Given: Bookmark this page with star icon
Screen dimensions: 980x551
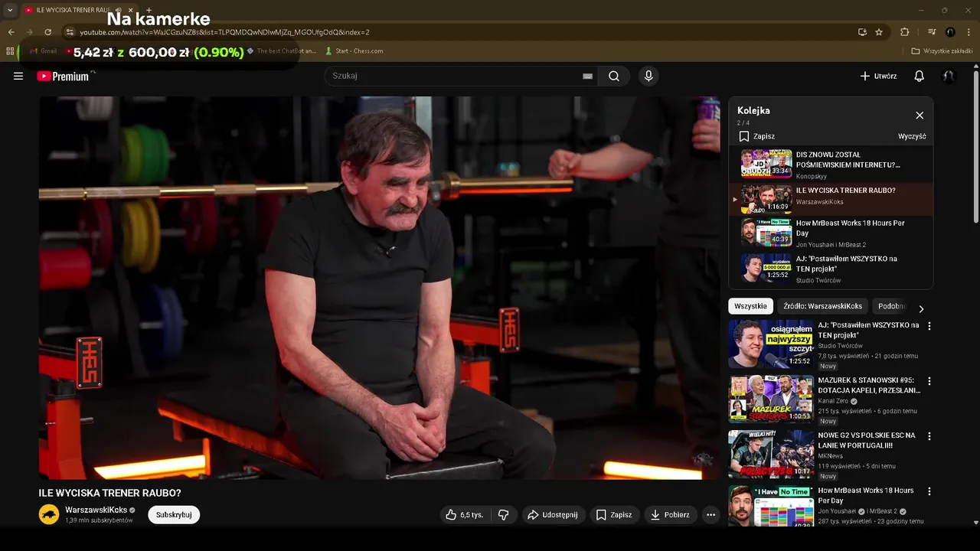Looking at the screenshot, I should [879, 32].
